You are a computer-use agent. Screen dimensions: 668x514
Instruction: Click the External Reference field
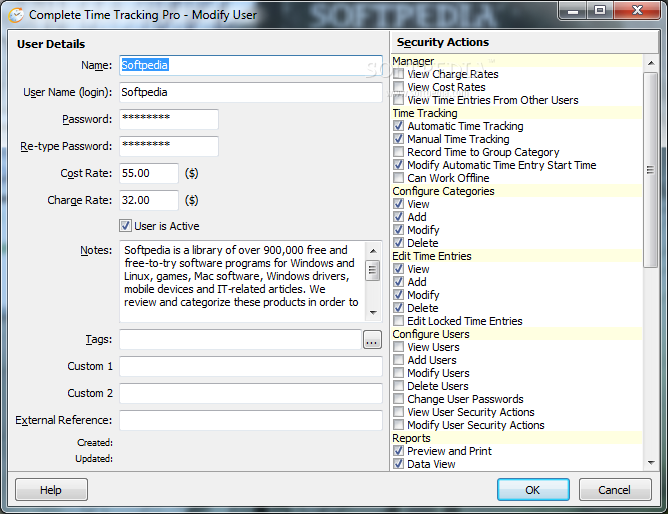pos(250,421)
